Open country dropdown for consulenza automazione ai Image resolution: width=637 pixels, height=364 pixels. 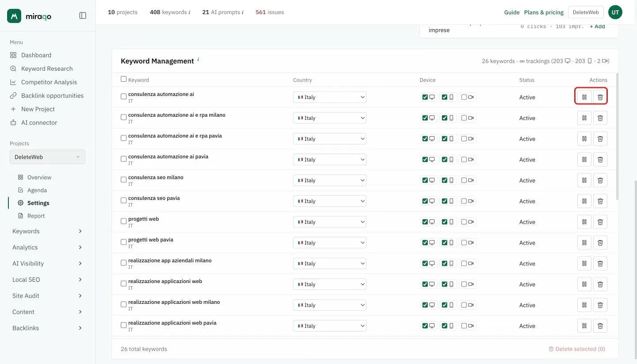330,97
